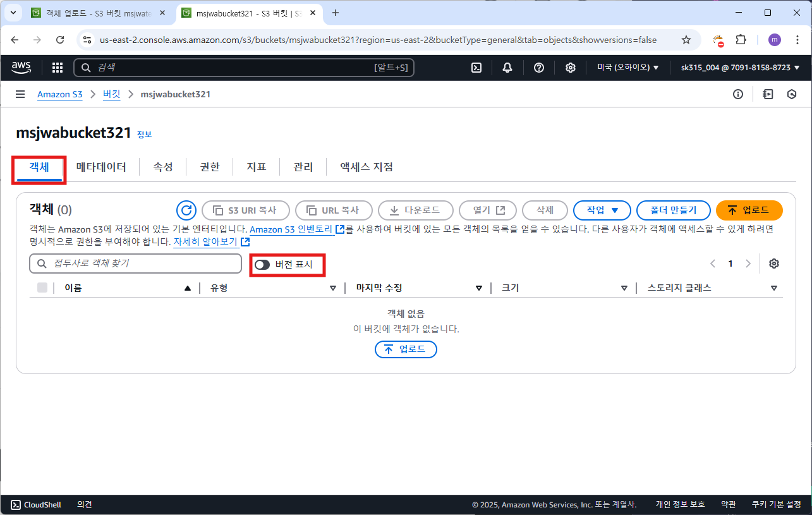Switch to the 권한 tab
The width and height of the screenshot is (812, 515).
coord(210,167)
